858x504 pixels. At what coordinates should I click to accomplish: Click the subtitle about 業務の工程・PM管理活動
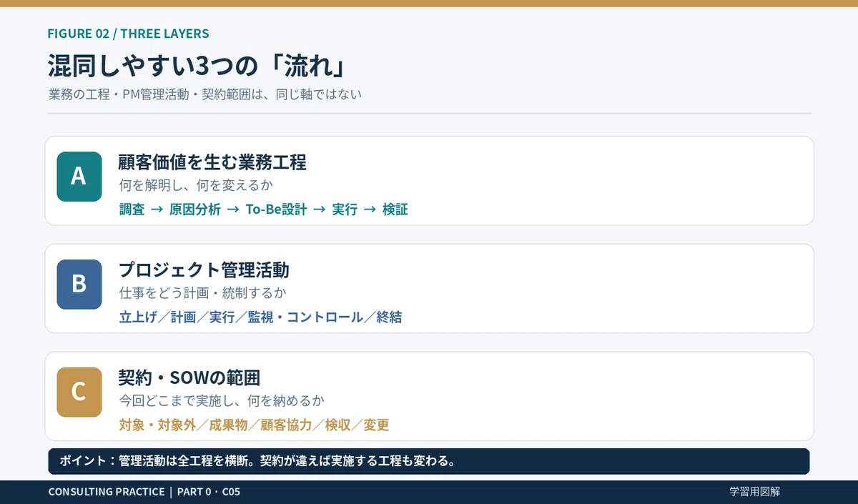[x=204, y=94]
